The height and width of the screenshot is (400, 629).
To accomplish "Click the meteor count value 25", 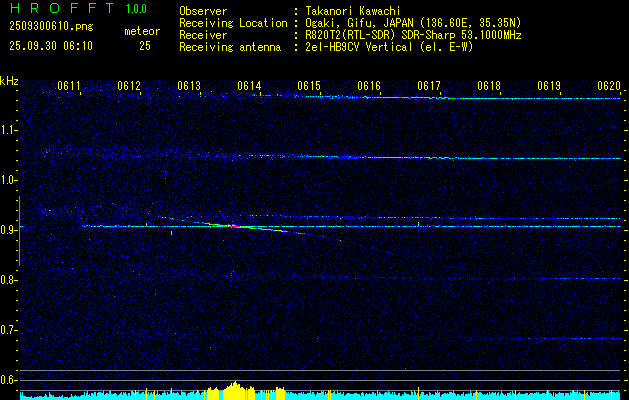I will (x=145, y=46).
